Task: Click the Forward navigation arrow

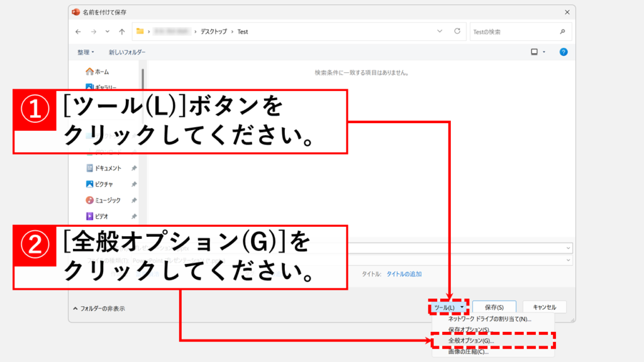Action: (x=94, y=31)
